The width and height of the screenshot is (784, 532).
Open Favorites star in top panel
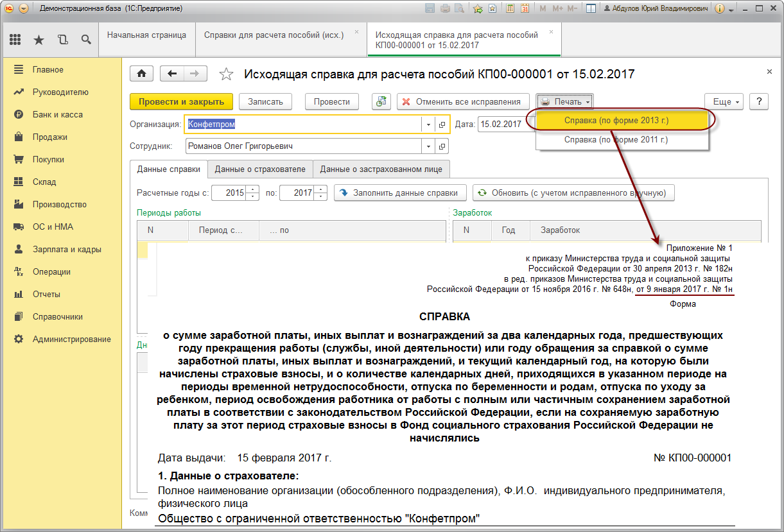(39, 40)
